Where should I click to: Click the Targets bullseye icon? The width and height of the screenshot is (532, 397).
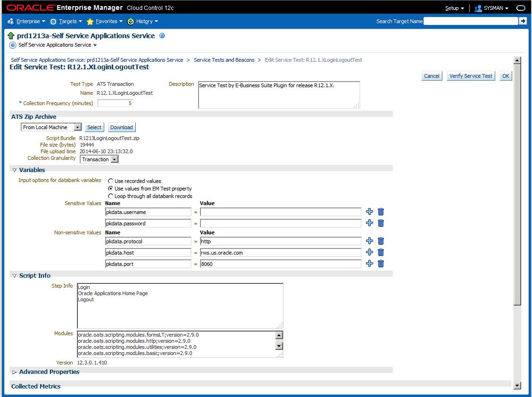click(53, 22)
